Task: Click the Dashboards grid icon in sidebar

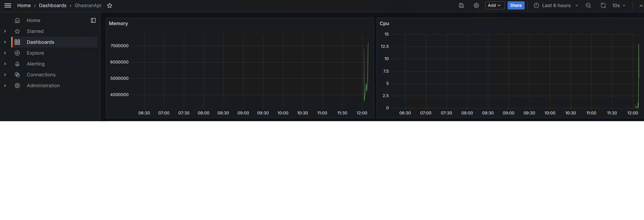Action: coord(17,42)
